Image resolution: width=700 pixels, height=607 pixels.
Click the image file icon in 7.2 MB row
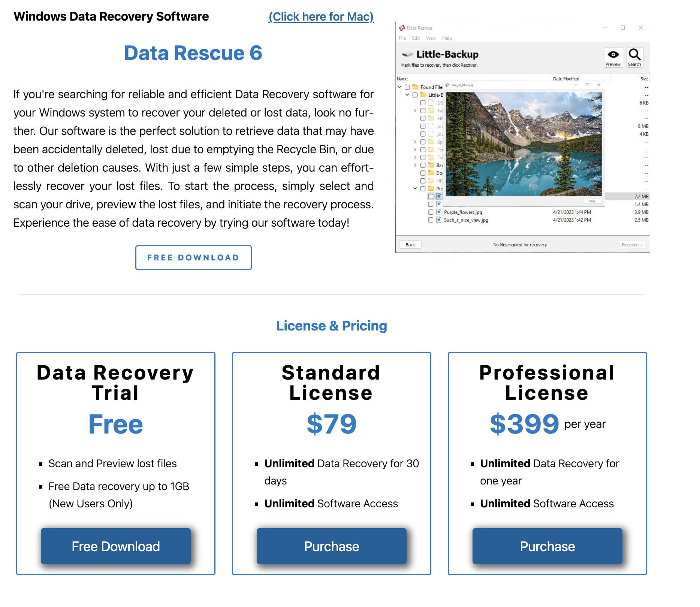(439, 196)
